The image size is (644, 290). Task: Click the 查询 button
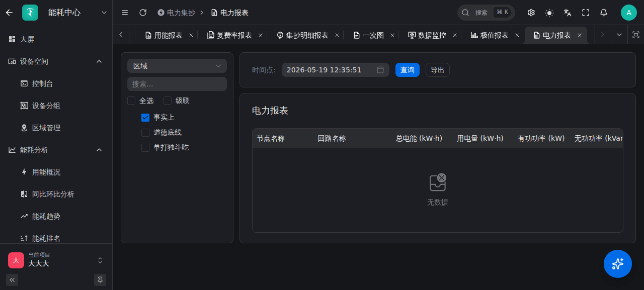408,70
